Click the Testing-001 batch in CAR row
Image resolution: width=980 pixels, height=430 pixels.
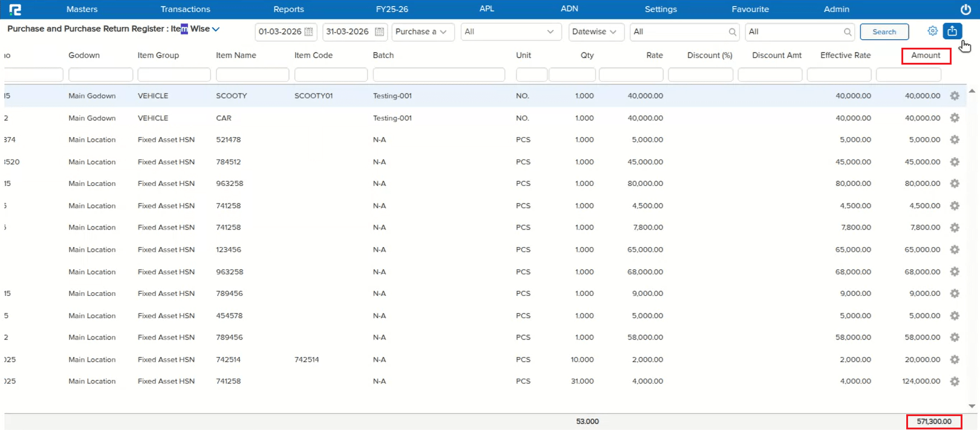pyautogui.click(x=392, y=118)
